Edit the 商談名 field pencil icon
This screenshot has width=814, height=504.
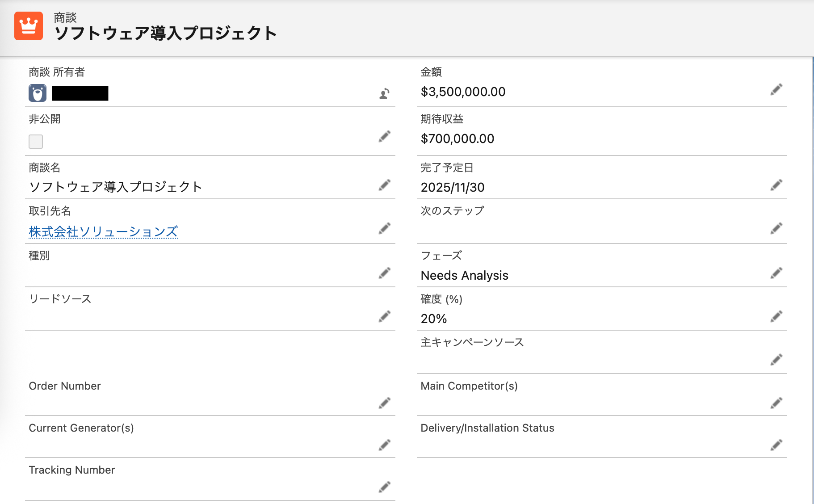click(384, 185)
